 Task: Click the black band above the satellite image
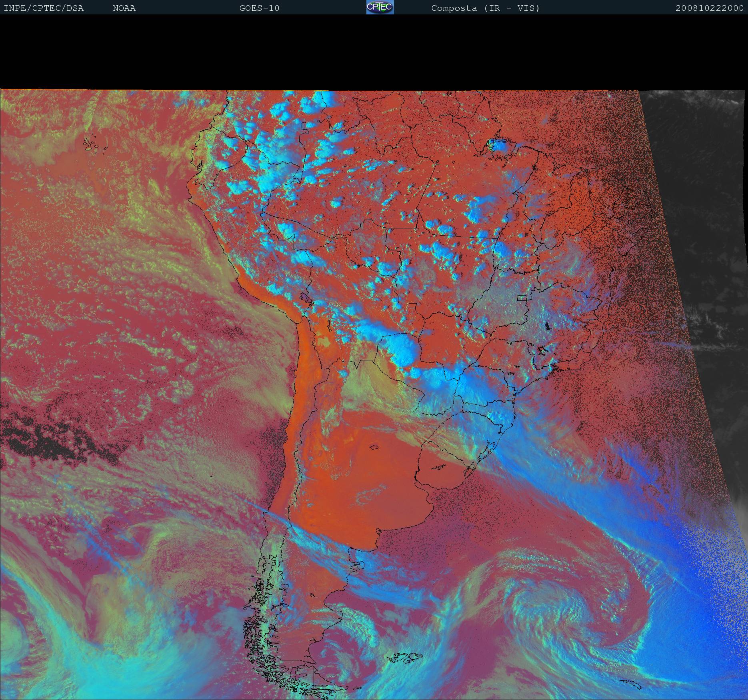pos(374,52)
